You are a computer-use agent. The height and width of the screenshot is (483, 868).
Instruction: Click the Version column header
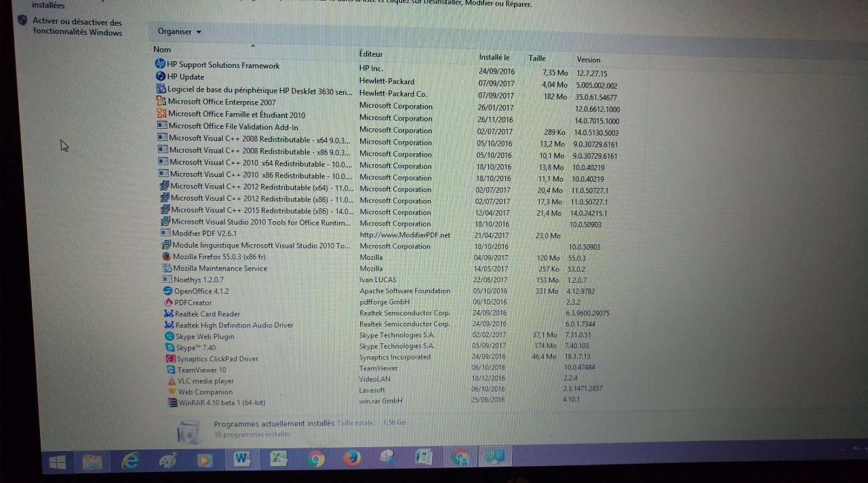click(x=588, y=60)
